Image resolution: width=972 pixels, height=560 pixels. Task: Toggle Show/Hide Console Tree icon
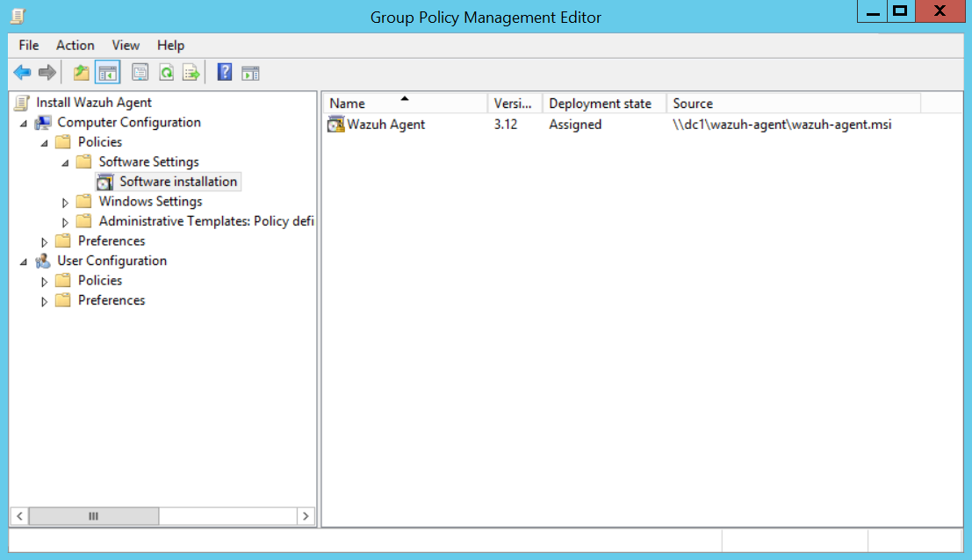click(108, 73)
